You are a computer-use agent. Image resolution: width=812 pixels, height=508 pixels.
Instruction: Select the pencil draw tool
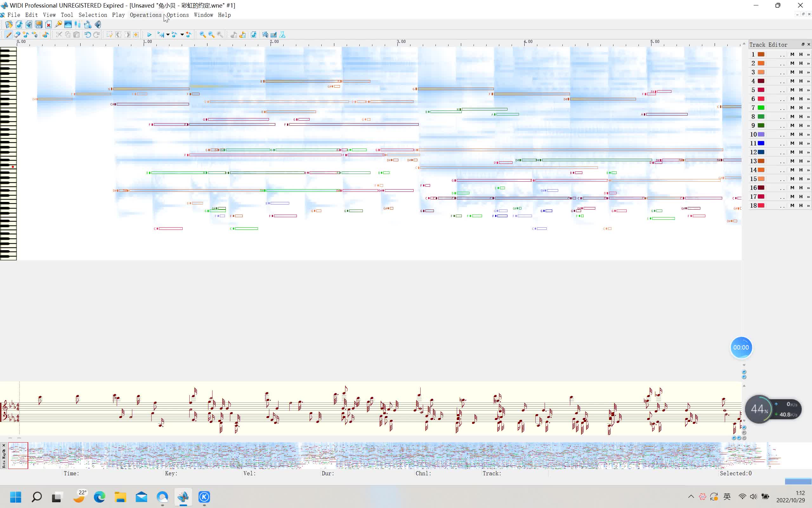click(x=9, y=35)
